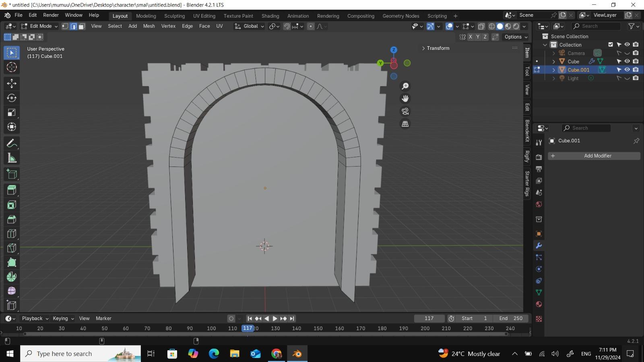Image resolution: width=644 pixels, height=362 pixels.
Task: Click the Add Modifier button
Action: point(594,156)
